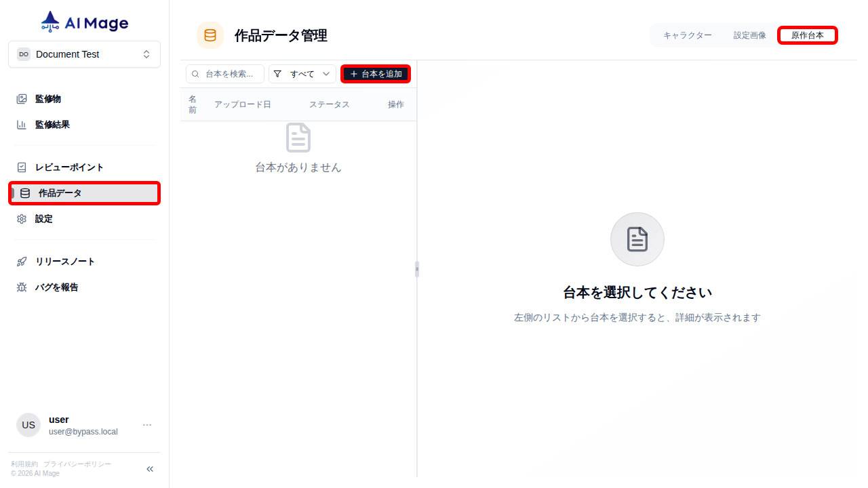Switch to the キャラクター tab
868x488 pixels.
coord(688,35)
